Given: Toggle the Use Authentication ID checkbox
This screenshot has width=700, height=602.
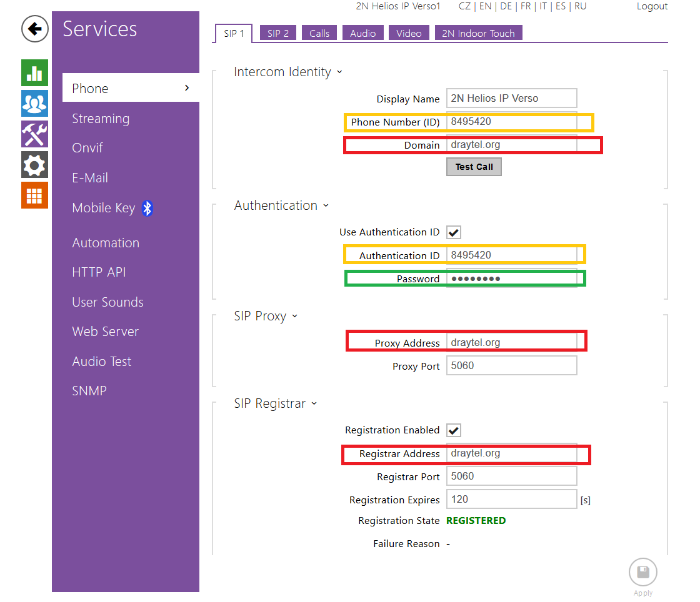Looking at the screenshot, I should [454, 232].
